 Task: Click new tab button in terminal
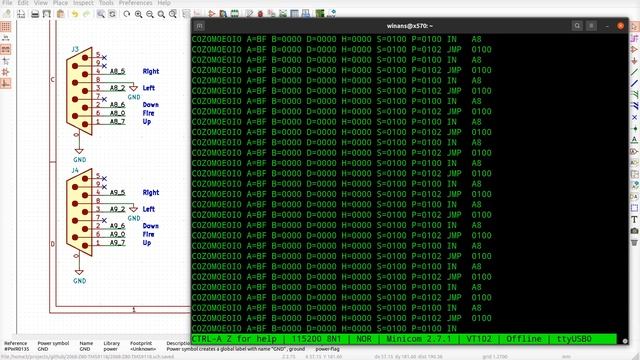(x=199, y=26)
